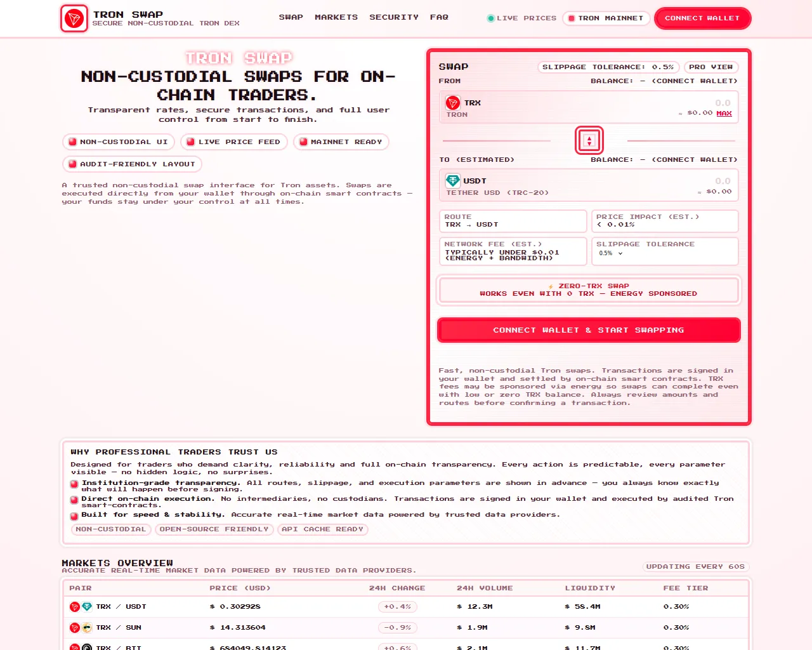812x650 pixels.
Task: Open the Slippage Tolerance 0.5% pill in the swap header
Action: pos(608,67)
